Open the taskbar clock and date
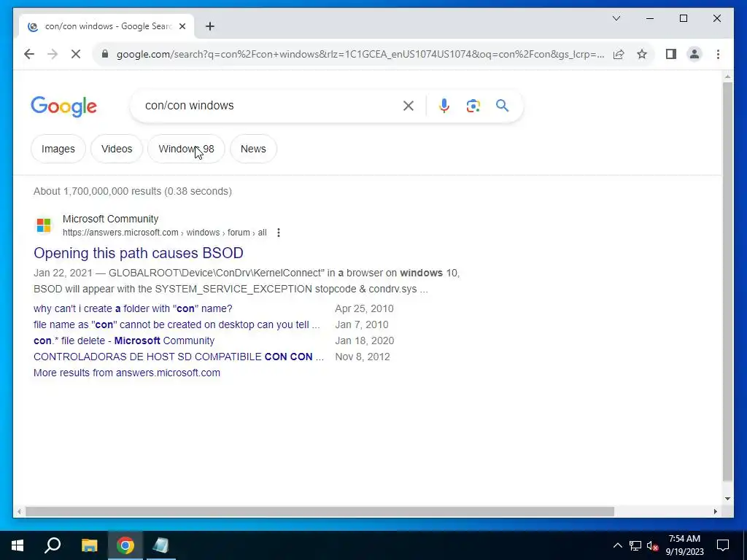The width and height of the screenshot is (747, 560). click(684, 545)
